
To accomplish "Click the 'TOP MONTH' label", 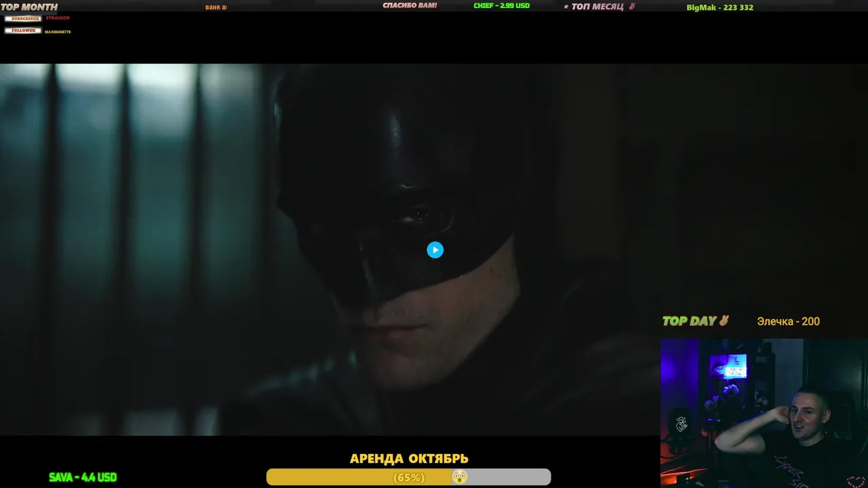I will (29, 7).
